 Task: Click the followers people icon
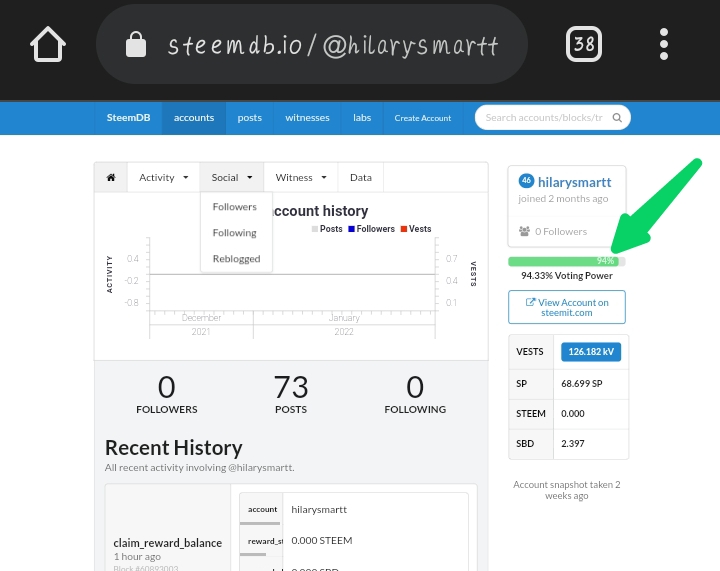(524, 231)
